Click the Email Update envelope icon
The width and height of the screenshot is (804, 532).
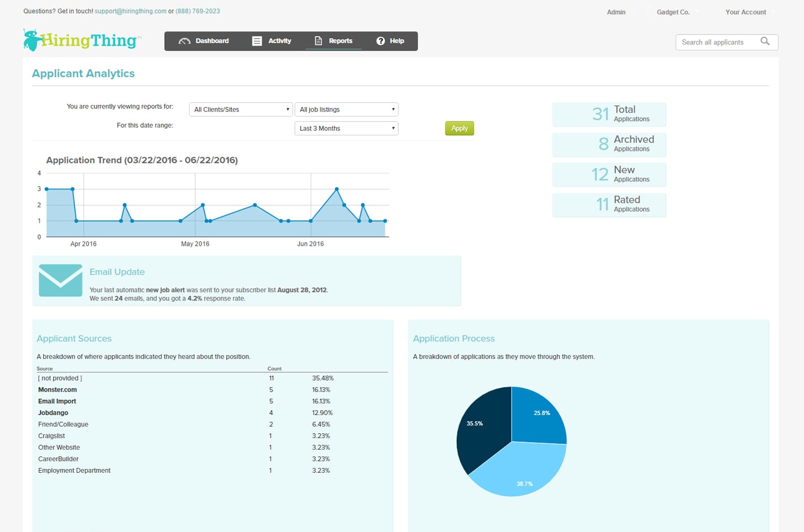point(61,281)
